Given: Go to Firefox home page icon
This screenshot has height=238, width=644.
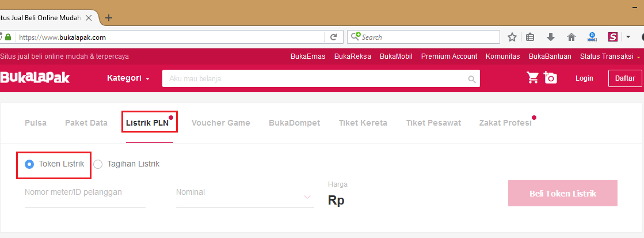Looking at the screenshot, I should 571,37.
